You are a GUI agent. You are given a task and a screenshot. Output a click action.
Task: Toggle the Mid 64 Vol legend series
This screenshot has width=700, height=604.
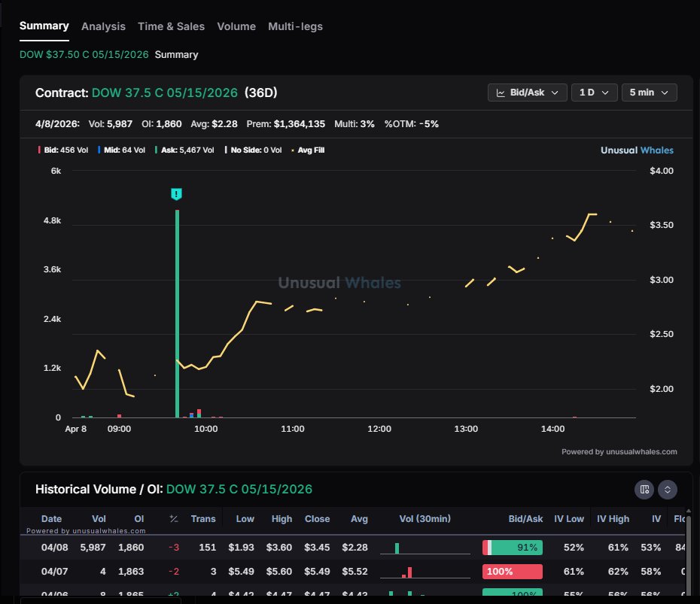122,150
